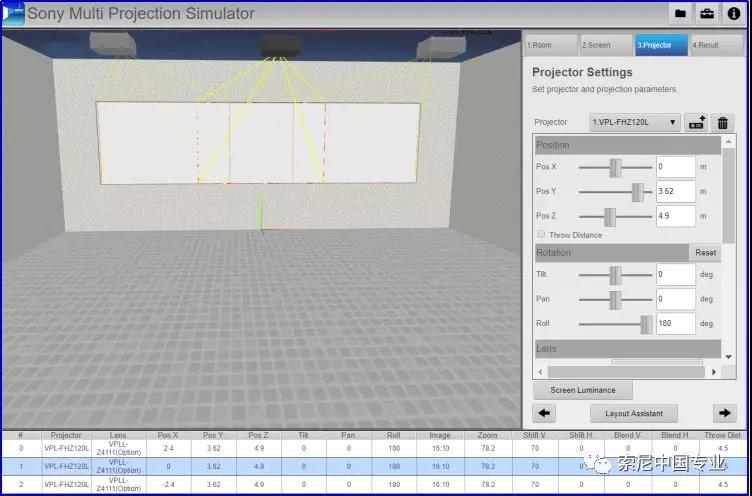Select projector row 1 in table

click(x=376, y=466)
